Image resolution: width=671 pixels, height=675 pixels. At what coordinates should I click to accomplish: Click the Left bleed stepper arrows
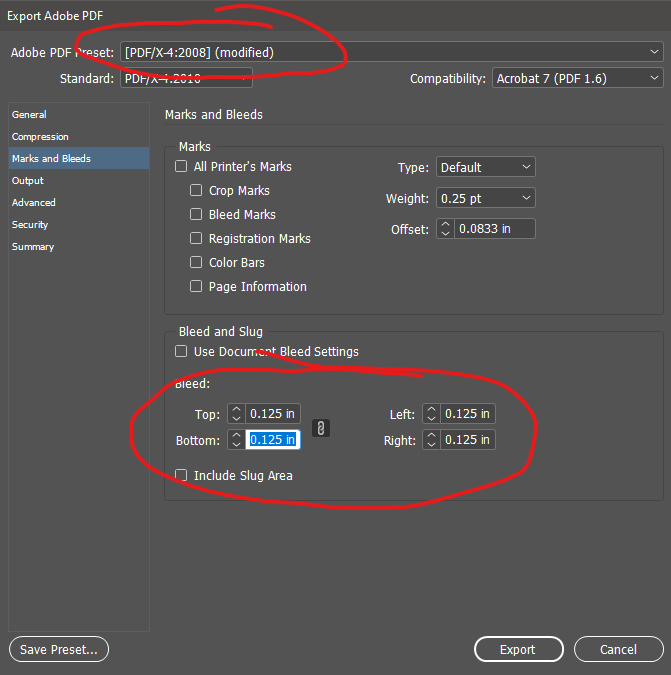click(431, 414)
